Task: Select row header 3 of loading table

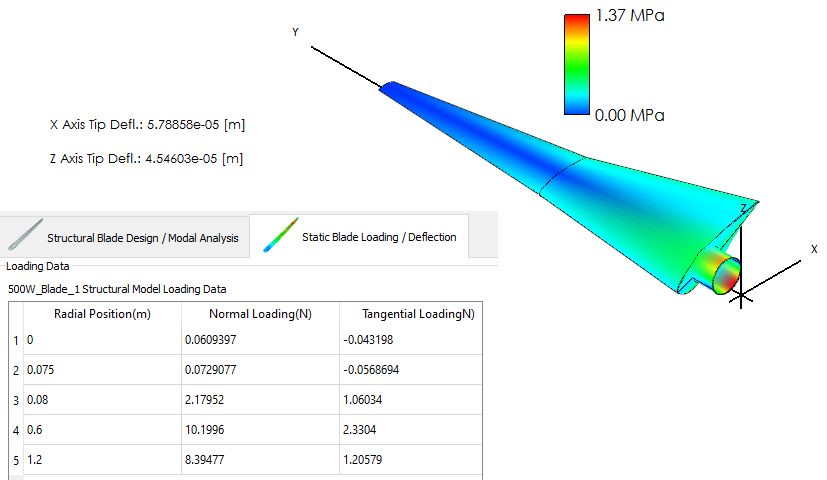Action: coord(16,400)
